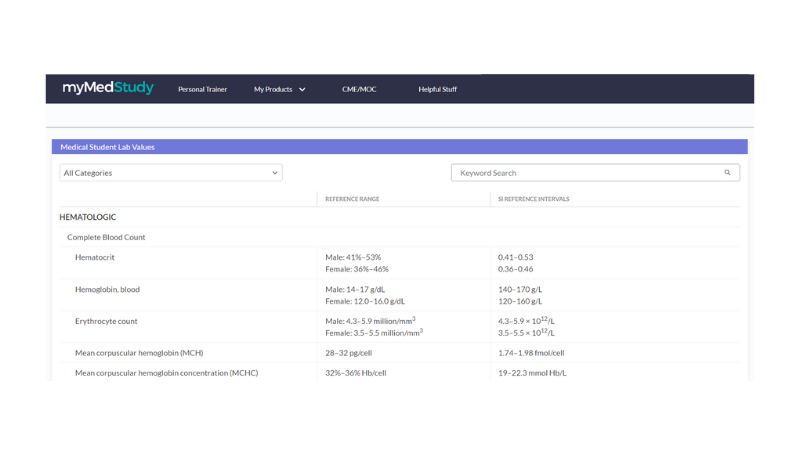Screen dimensions: 800x455
Task: Click the REFERENCE RANGE column header
Action: pos(352,199)
